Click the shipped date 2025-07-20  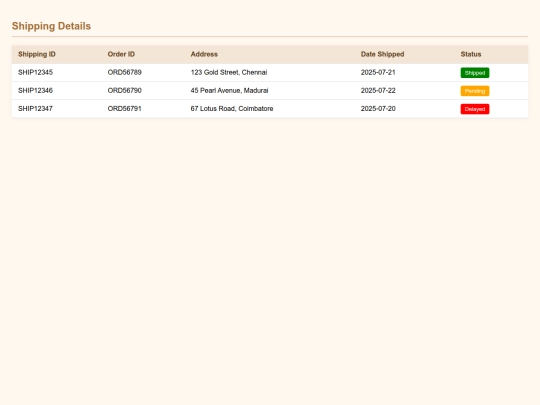point(378,109)
